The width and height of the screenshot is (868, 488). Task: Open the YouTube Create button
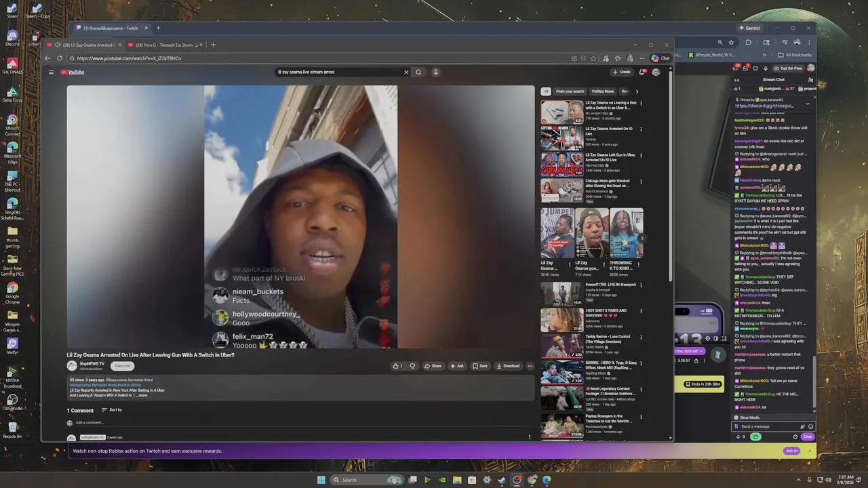tap(621, 72)
